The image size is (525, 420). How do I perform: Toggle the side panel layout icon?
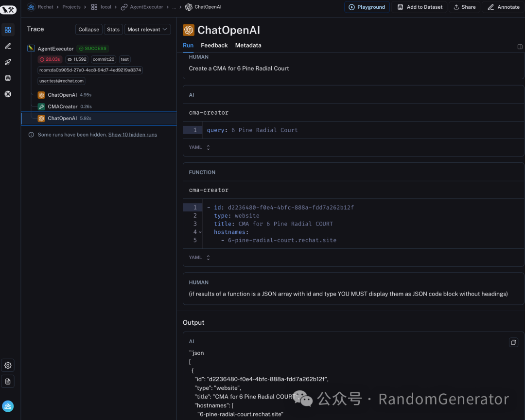pyautogui.click(x=520, y=47)
